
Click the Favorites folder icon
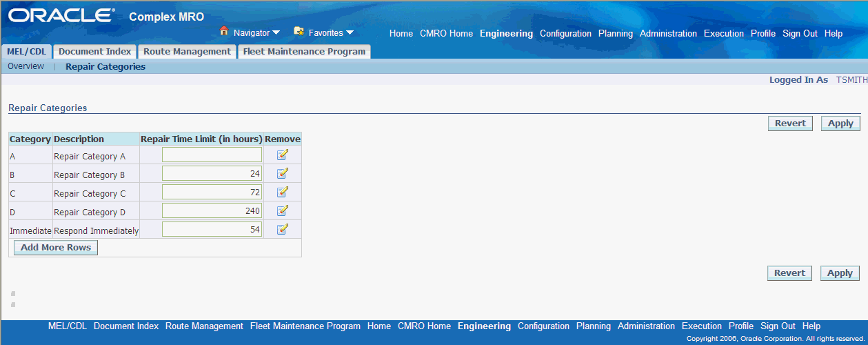299,31
